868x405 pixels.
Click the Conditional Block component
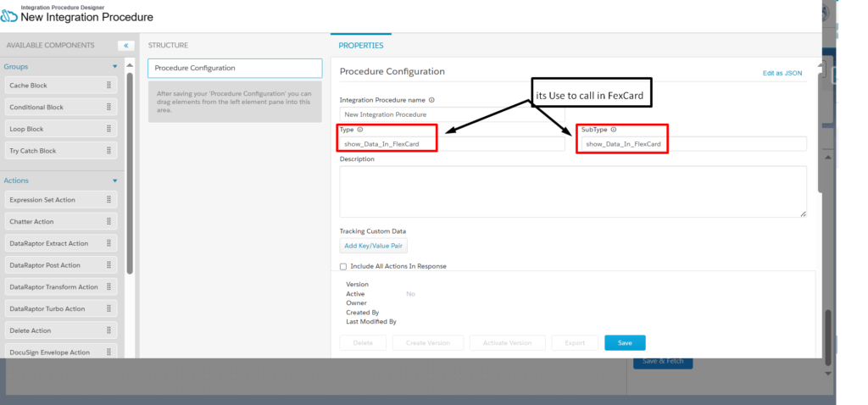(61, 107)
